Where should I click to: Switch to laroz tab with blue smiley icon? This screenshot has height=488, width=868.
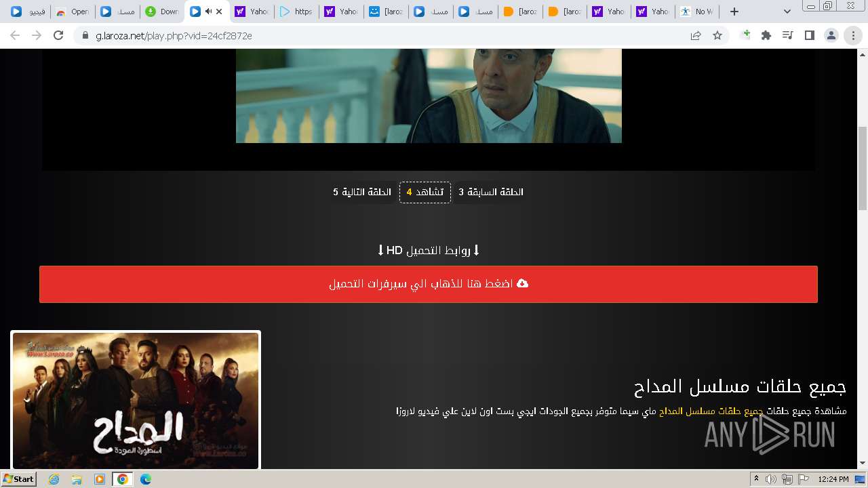385,12
